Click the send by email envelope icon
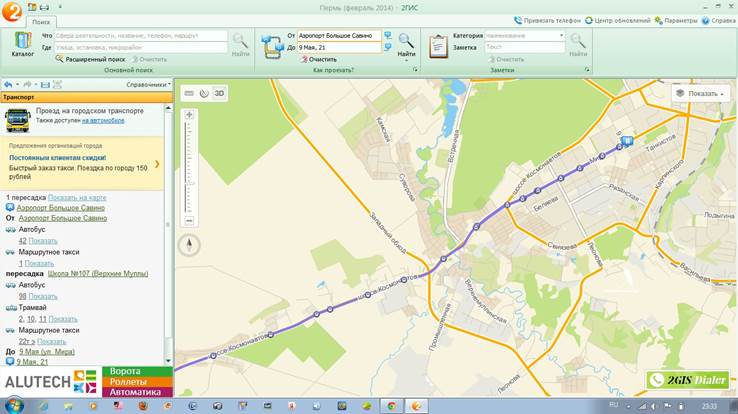The image size is (738, 414). point(45,85)
